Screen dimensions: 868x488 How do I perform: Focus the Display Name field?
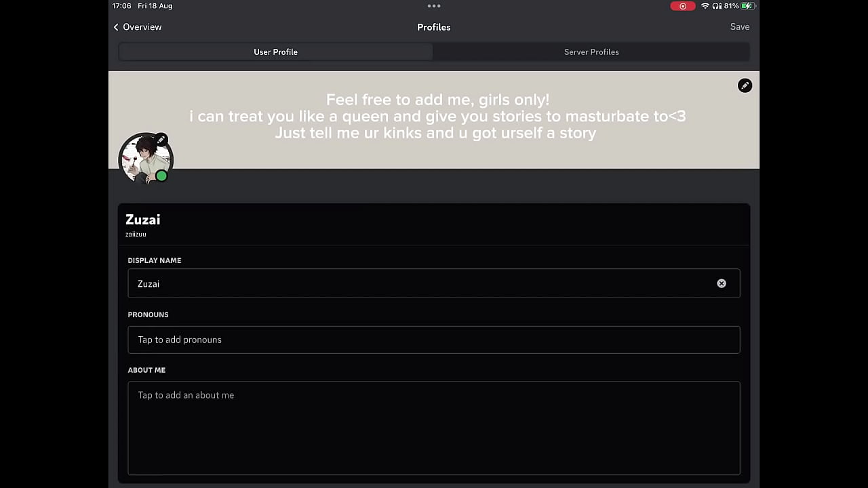[420, 283]
